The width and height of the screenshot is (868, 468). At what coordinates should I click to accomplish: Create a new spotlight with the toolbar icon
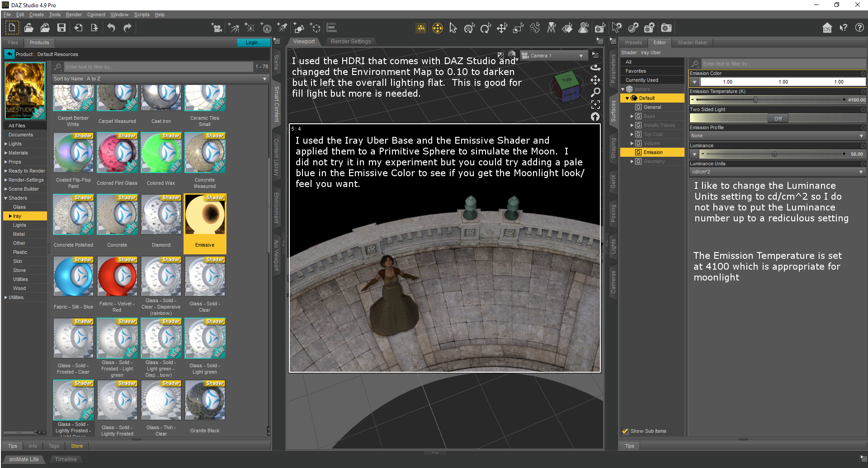pyautogui.click(x=283, y=28)
